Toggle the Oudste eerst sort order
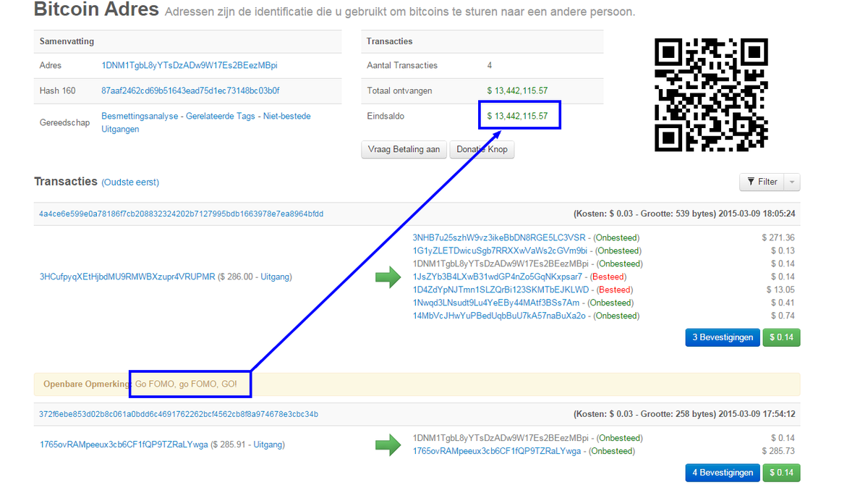Image resolution: width=868 pixels, height=493 pixels. coord(130,182)
